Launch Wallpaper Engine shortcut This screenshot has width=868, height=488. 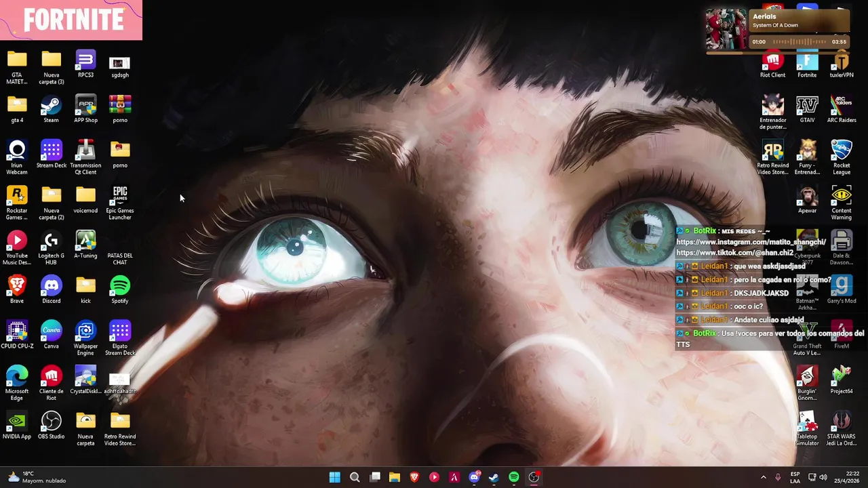pyautogui.click(x=85, y=339)
